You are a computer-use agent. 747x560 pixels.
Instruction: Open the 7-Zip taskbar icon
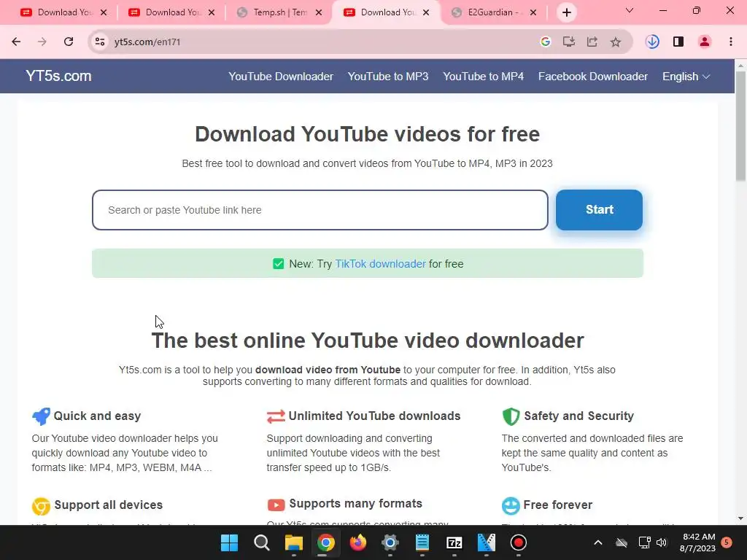point(454,542)
